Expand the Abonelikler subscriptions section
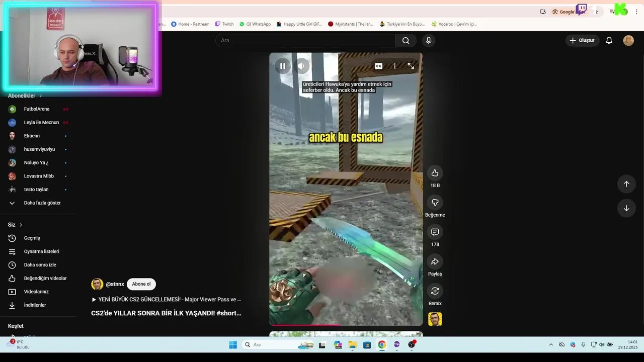Image resolution: width=644 pixels, height=362 pixels. (25, 96)
